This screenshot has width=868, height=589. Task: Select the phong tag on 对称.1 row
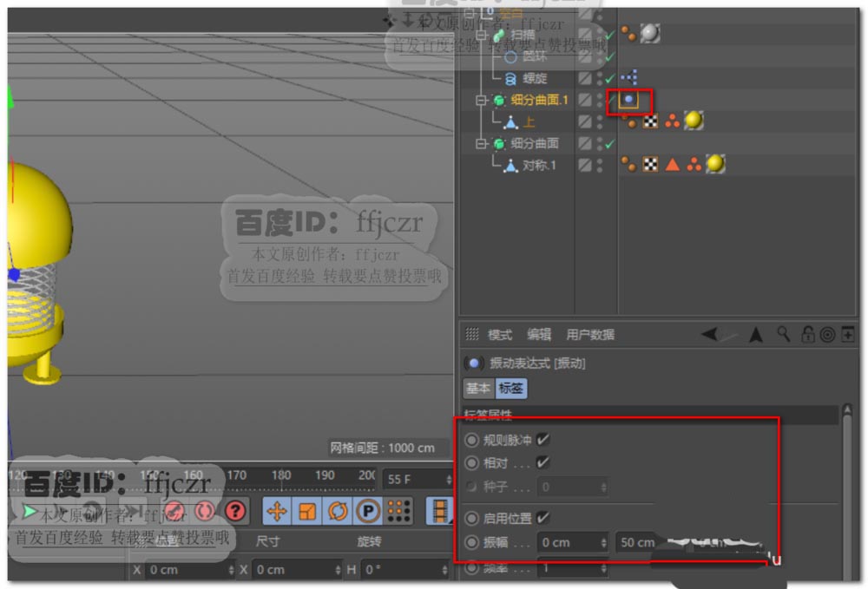628,164
